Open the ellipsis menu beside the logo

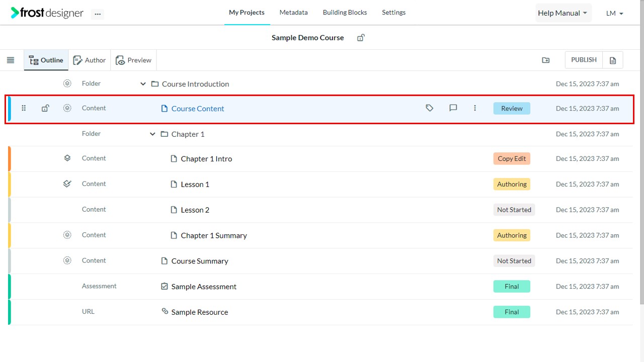[x=98, y=14]
